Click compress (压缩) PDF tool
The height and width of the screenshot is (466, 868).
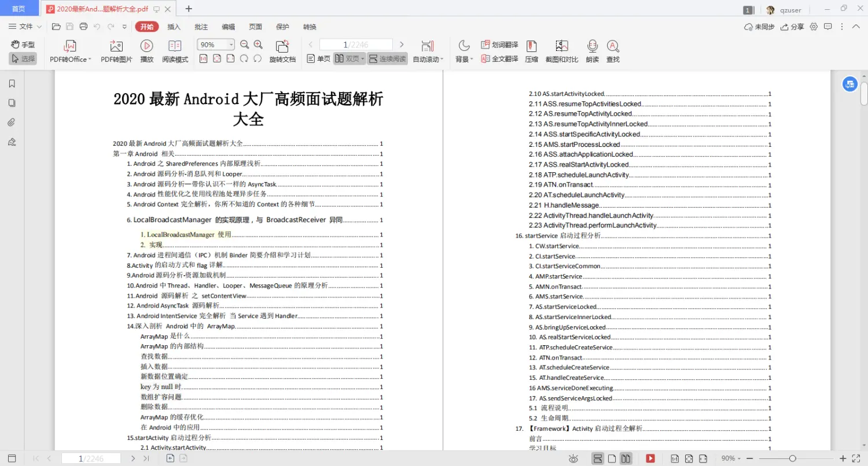531,51
